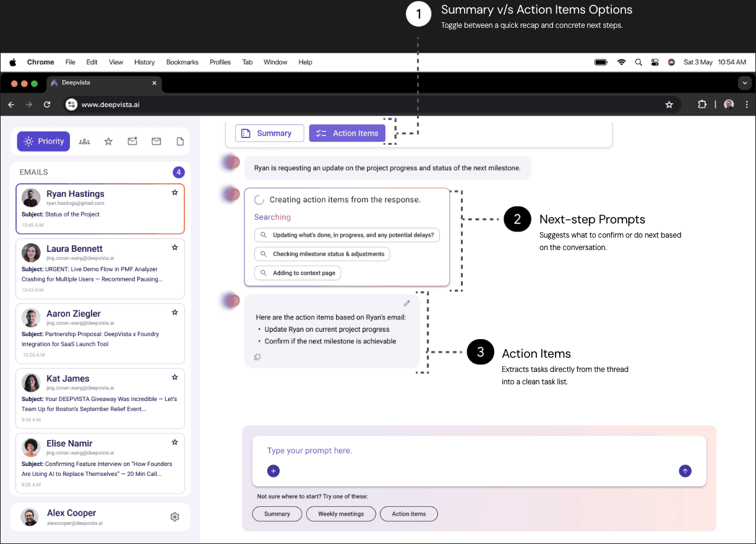Open the Partnership Proposal email subject

point(90,339)
